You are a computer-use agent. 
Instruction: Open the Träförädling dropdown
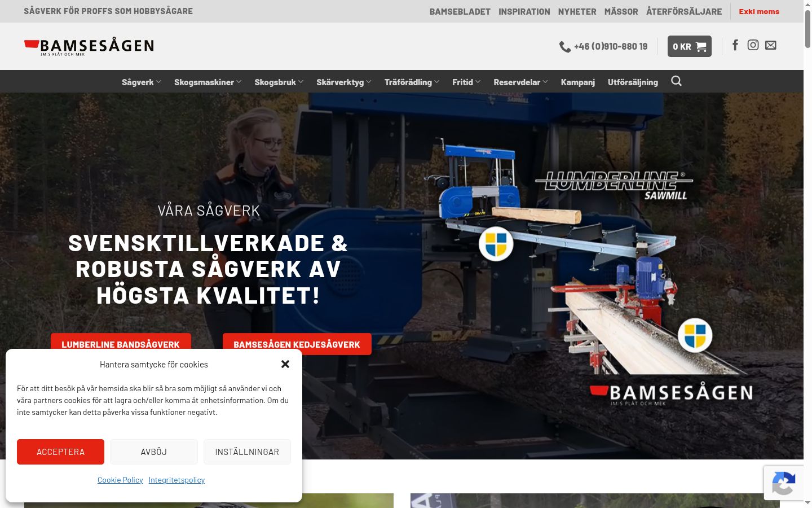coord(412,82)
